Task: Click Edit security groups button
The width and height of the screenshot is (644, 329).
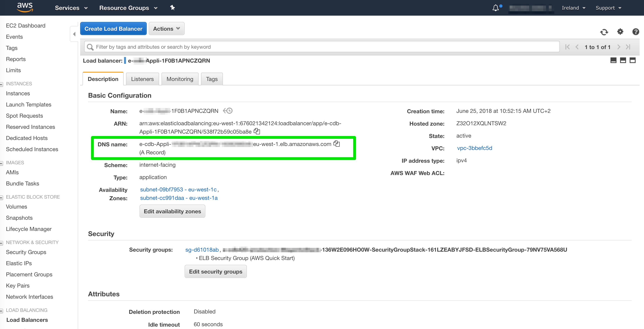Action: pos(216,272)
